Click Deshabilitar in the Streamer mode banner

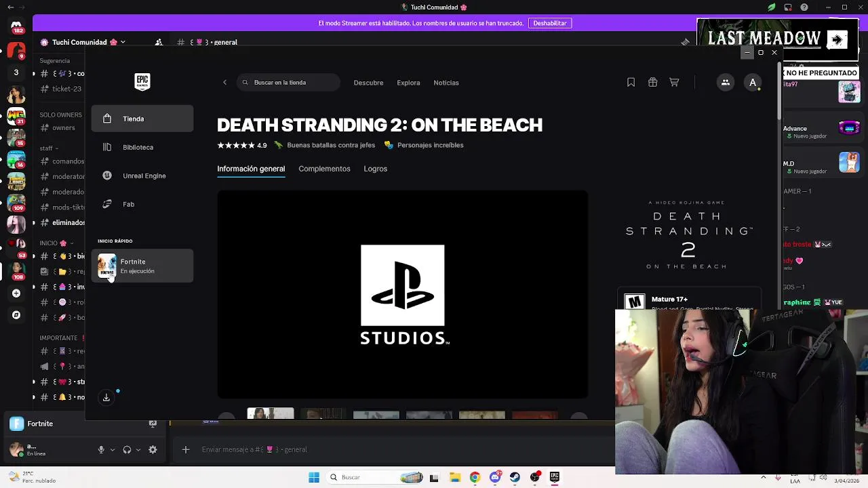click(x=550, y=23)
